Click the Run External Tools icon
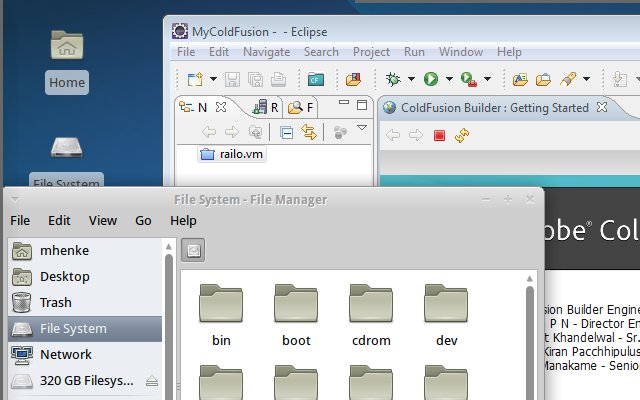The width and height of the screenshot is (640, 400). click(x=469, y=79)
